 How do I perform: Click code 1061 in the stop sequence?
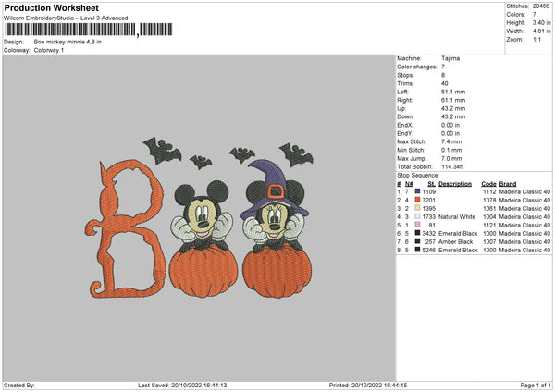tap(489, 208)
